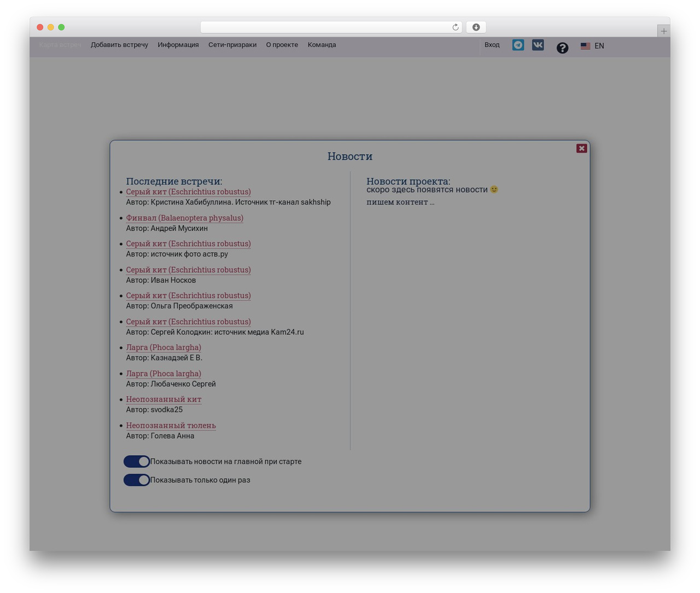Toggle 'Показывать новости на главной при старте'
Screen dimensions: 700x593
137,462
